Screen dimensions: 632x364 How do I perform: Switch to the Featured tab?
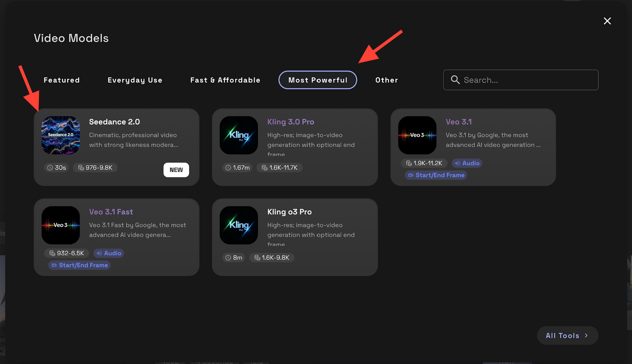[62, 80]
